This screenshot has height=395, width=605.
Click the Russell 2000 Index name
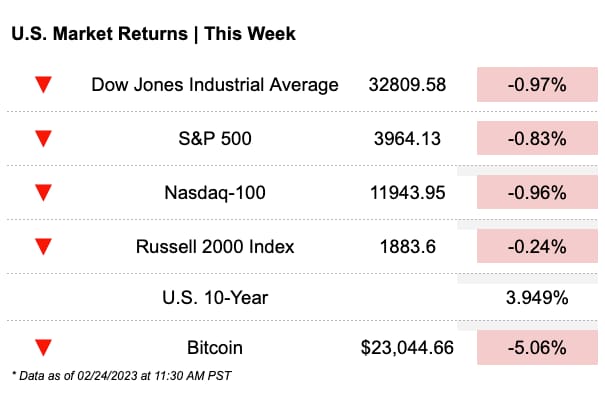pyautogui.click(x=215, y=247)
